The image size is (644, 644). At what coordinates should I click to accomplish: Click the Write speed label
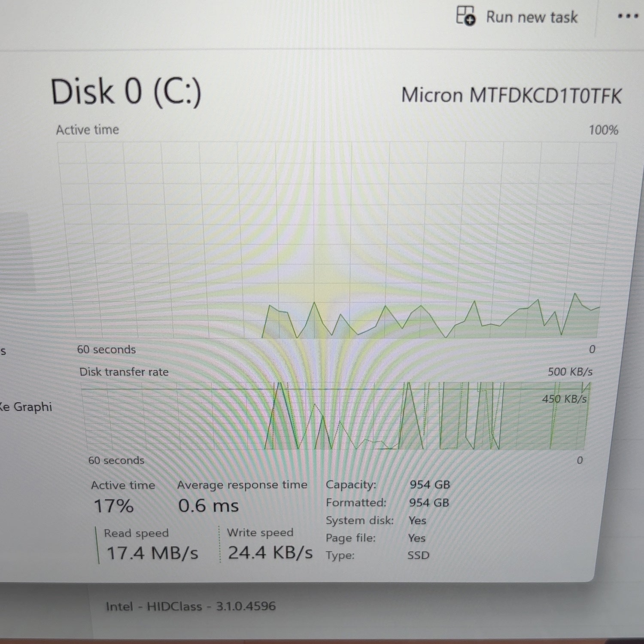click(x=260, y=532)
